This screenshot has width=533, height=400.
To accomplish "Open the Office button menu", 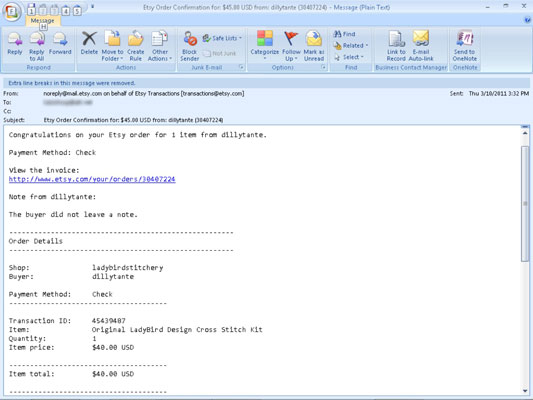I will pos(12,12).
